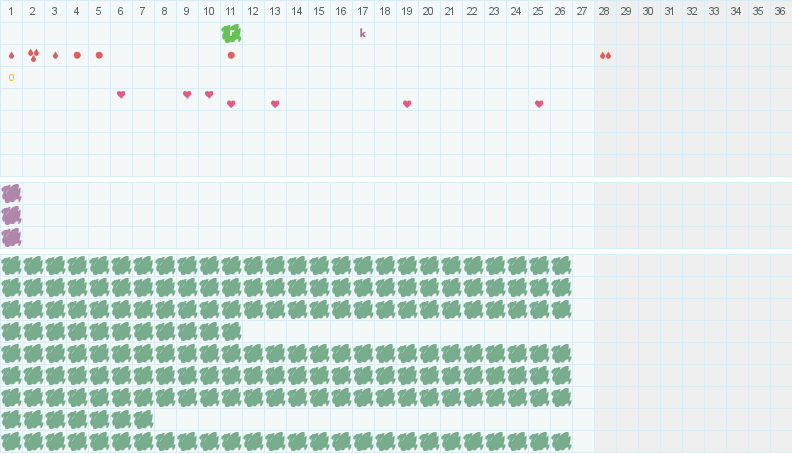Click the orange '0' value on day 1
The image size is (792, 453).
pos(11,77)
